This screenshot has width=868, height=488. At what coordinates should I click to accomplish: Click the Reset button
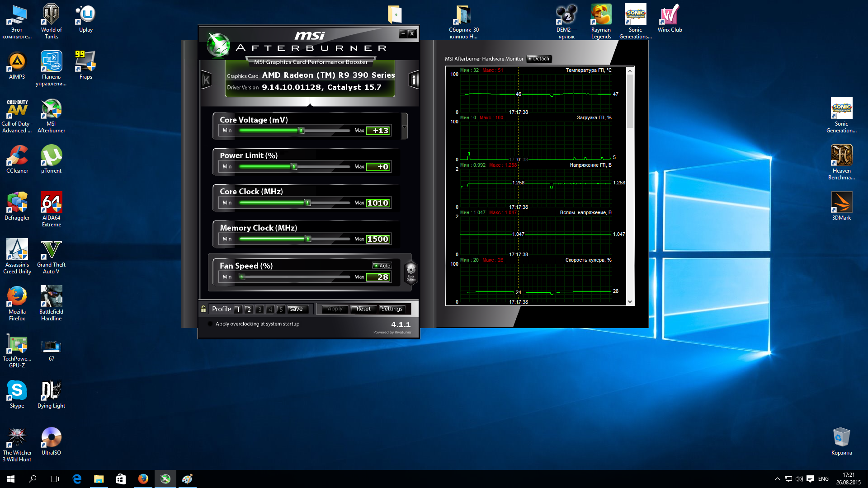click(x=363, y=309)
